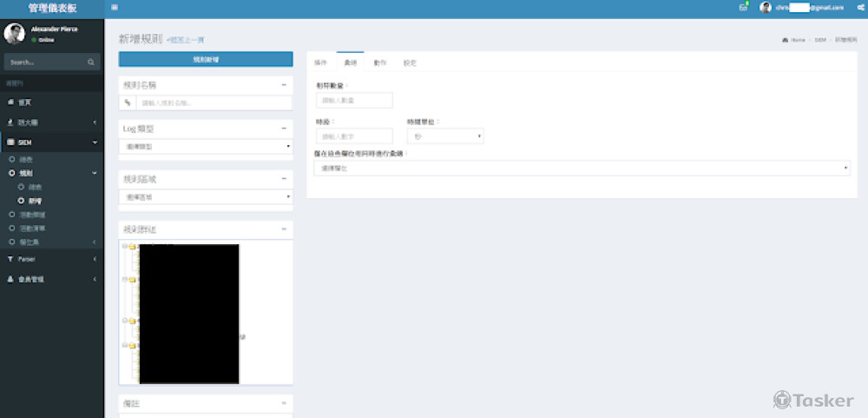
Task: Click the circle icon beside 規則 in sidebar
Action: [x=12, y=173]
